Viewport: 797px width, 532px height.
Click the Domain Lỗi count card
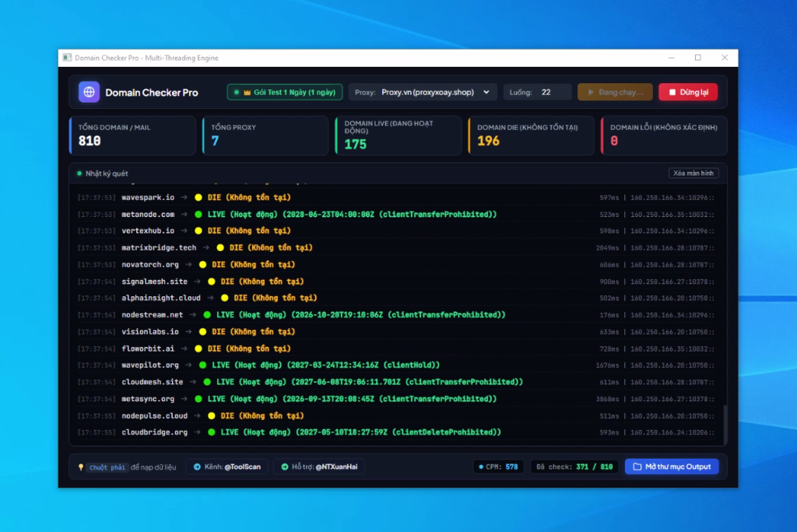point(664,135)
